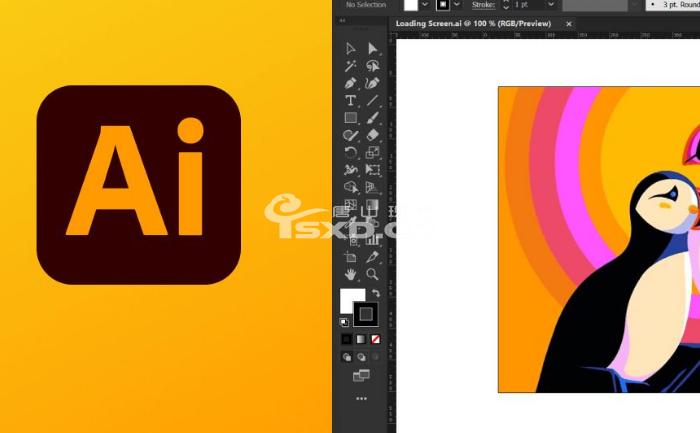
Task: Select the Lasso tool
Action: tap(372, 66)
